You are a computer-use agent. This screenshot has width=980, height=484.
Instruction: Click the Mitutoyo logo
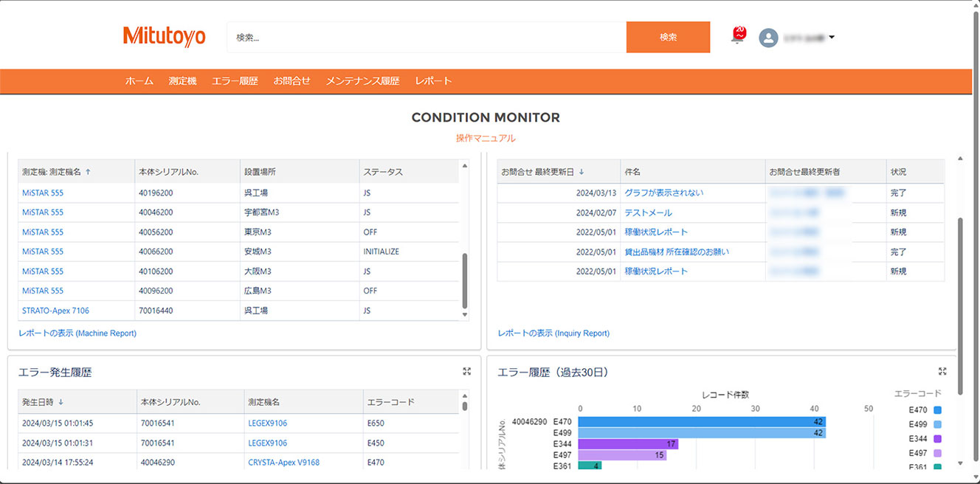(x=164, y=36)
